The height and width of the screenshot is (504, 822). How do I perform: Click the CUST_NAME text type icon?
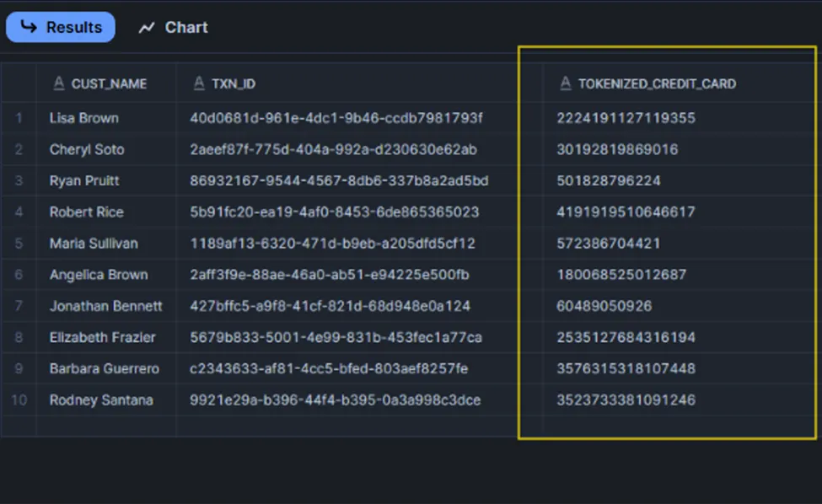pos(58,83)
